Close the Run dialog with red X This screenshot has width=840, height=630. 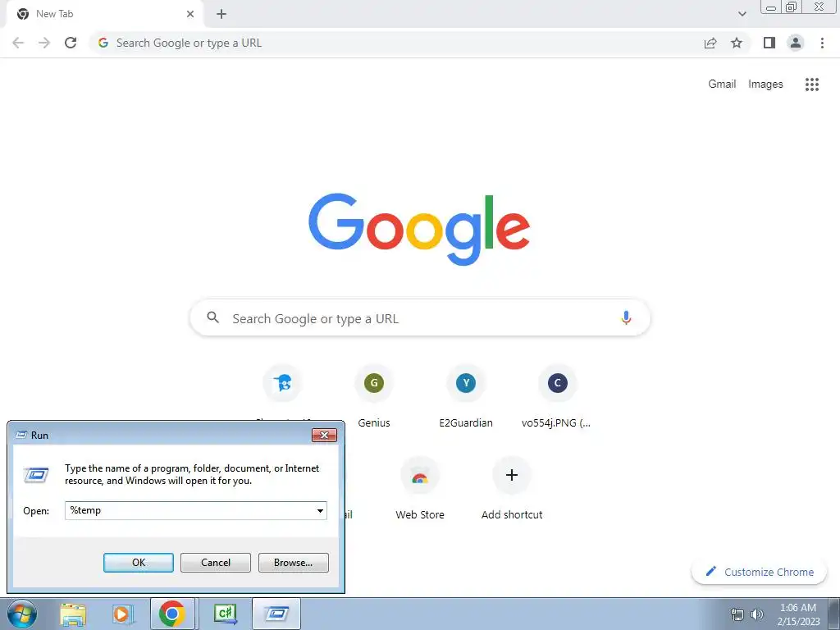click(x=324, y=435)
